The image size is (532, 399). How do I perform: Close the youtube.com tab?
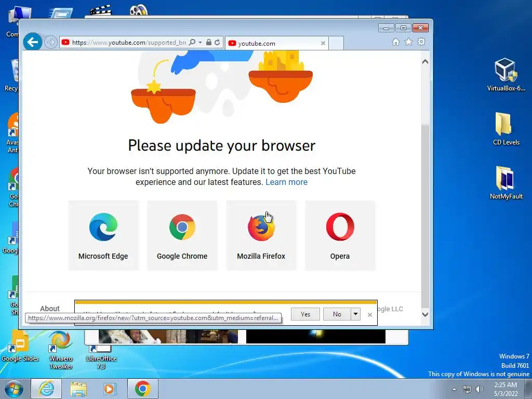(x=323, y=43)
